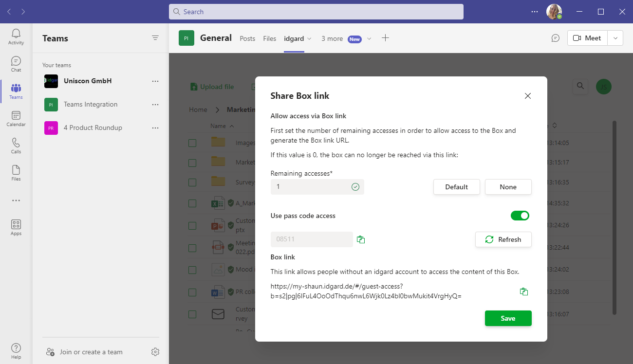Check the box for the Mood image row

[x=192, y=270]
